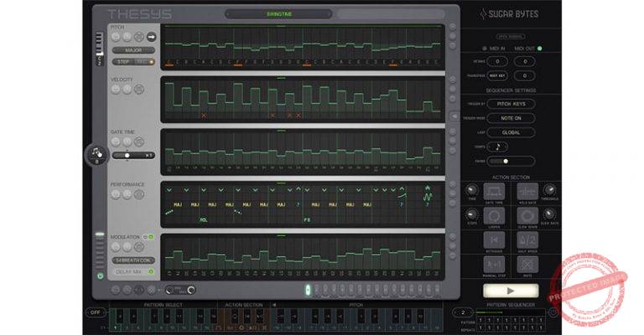Toggle the Pattern Sequencer power button
644x335 pixels.
coord(553,313)
